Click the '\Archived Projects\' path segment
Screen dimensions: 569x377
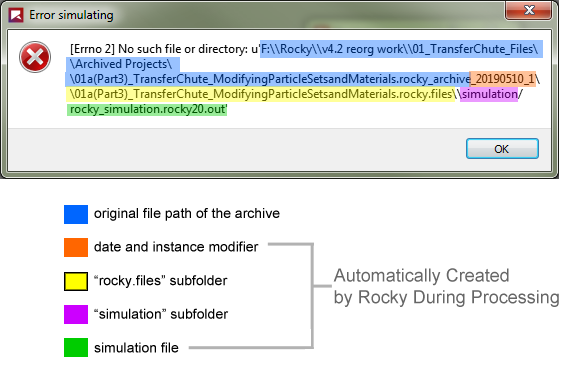[121, 64]
